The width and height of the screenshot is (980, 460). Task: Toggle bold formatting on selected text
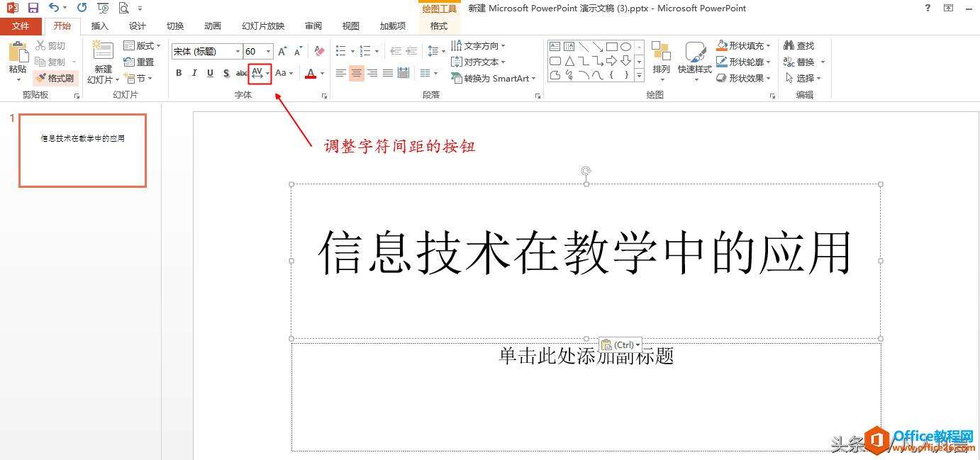[179, 73]
